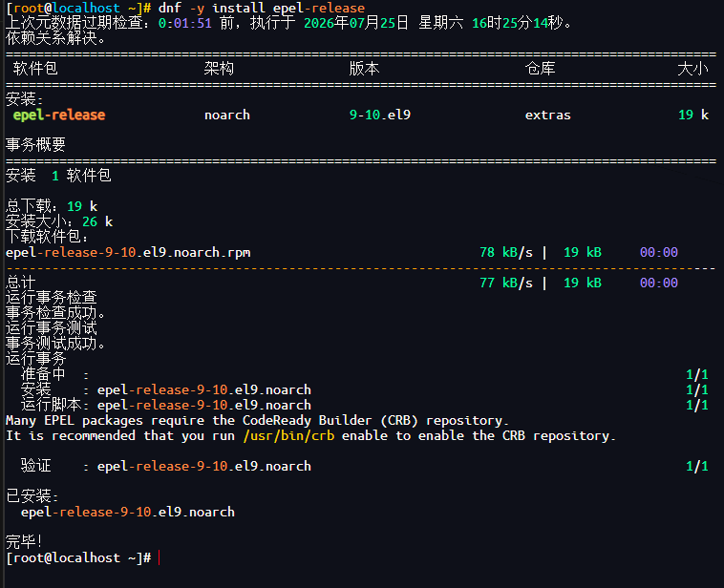Click the '安装 1 软件包' summary line
This screenshot has width=724, height=588.
[58, 176]
